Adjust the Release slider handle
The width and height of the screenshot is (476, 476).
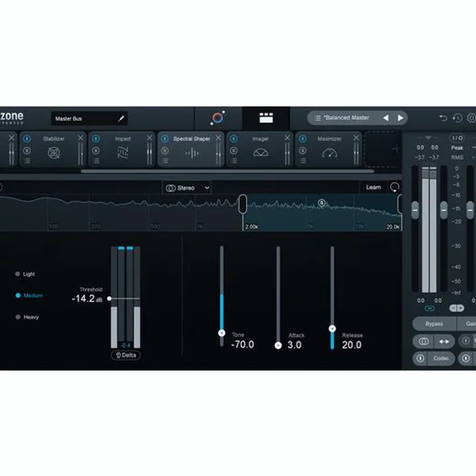pyautogui.click(x=332, y=329)
